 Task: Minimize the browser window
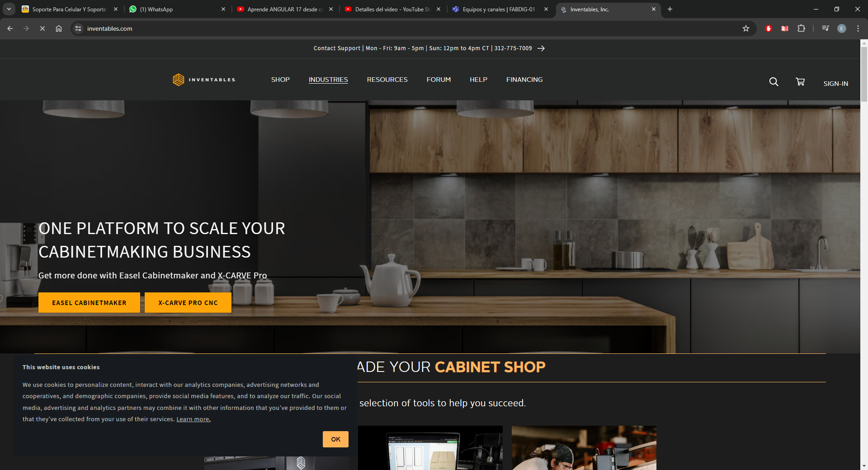pos(816,9)
